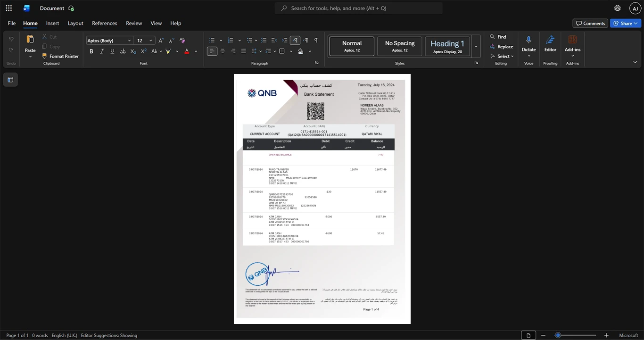Show or hide paragraph marks
Screen dimensions: 644x340
[316, 41]
